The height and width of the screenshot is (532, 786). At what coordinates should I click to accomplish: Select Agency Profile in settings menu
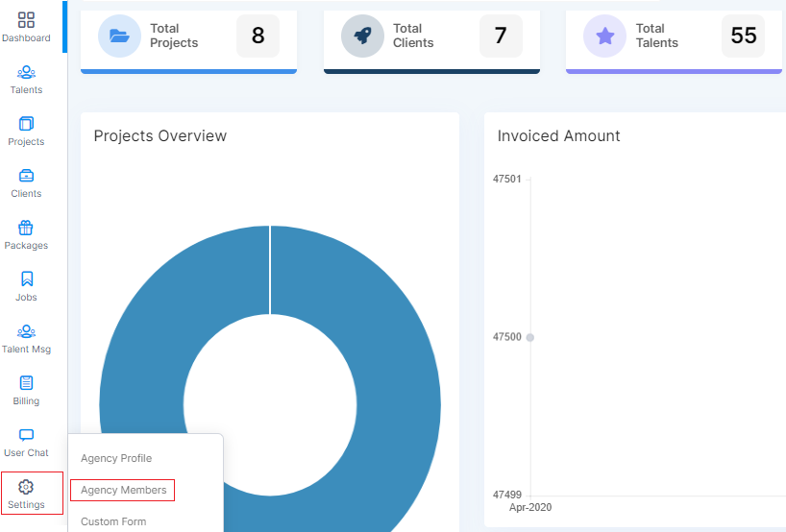point(116,458)
